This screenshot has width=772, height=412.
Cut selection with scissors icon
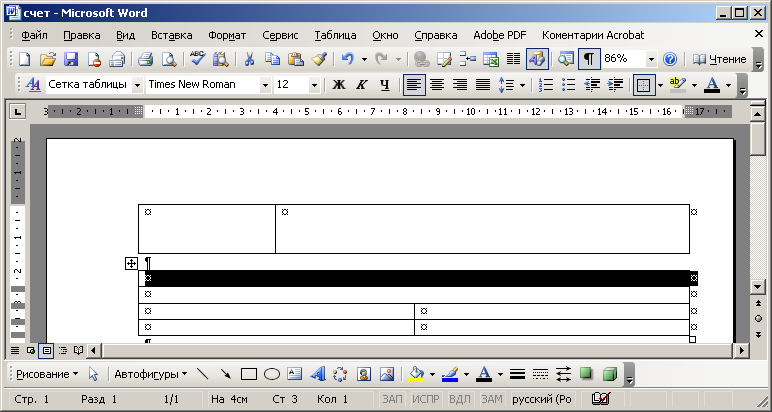point(249,60)
